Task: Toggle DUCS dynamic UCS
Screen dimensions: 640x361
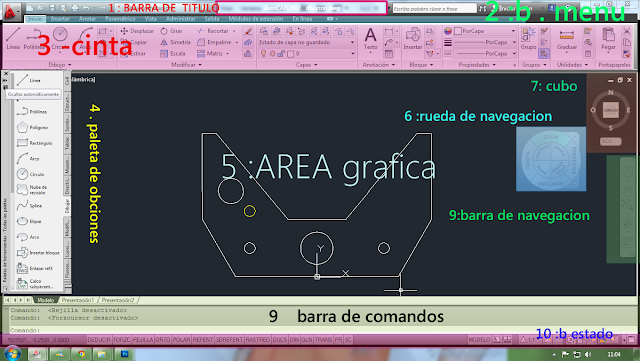Action: [280, 340]
